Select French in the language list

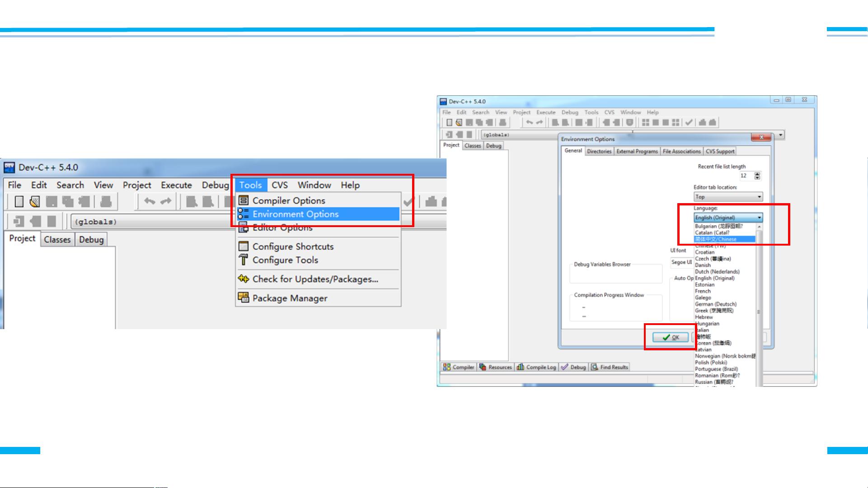tap(725, 291)
